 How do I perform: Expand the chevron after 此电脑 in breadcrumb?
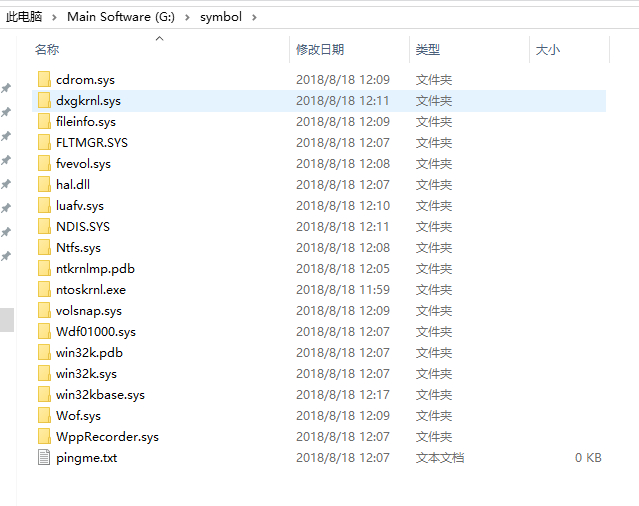(x=56, y=17)
